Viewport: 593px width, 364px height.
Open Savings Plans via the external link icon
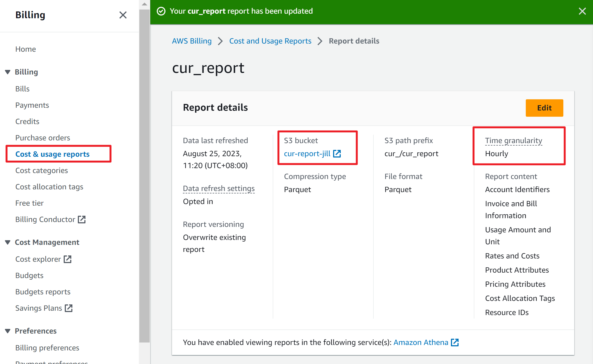(x=69, y=308)
